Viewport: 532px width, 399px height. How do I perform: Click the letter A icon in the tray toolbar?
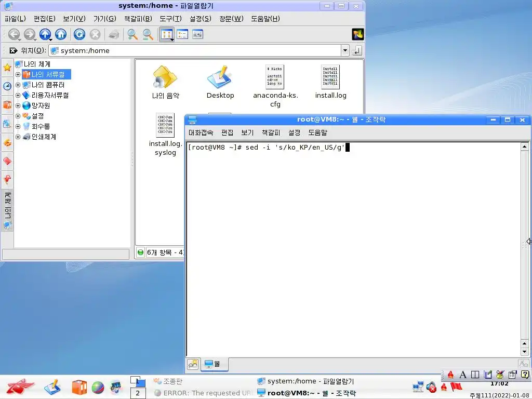pyautogui.click(x=462, y=375)
